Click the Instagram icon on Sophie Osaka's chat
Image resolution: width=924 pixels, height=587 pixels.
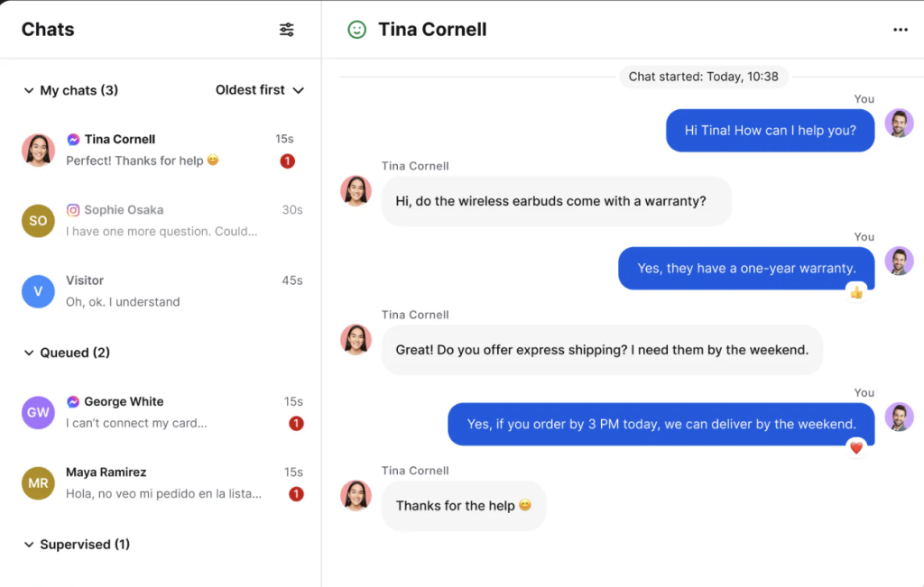73,208
